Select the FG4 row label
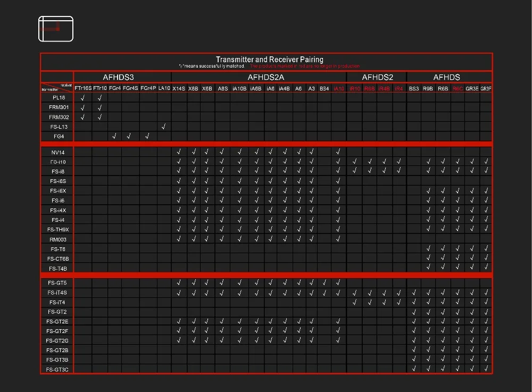Viewport: 532px width, 392px height. point(59,136)
